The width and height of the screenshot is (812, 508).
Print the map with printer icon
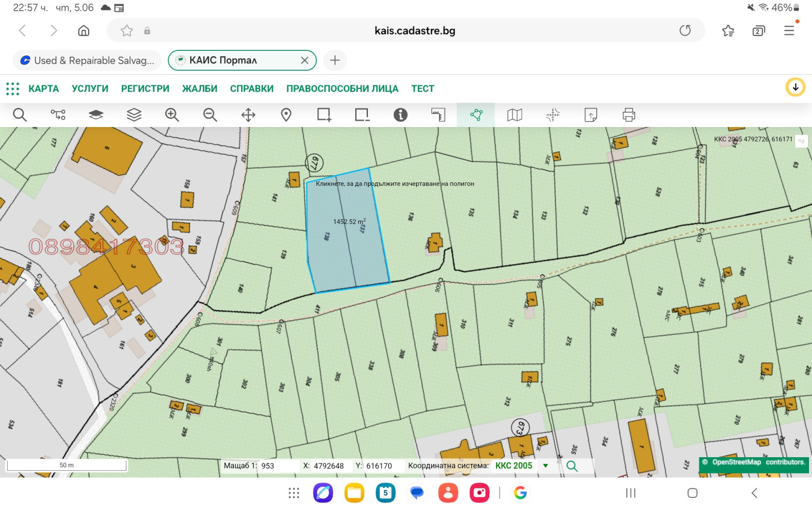point(629,115)
